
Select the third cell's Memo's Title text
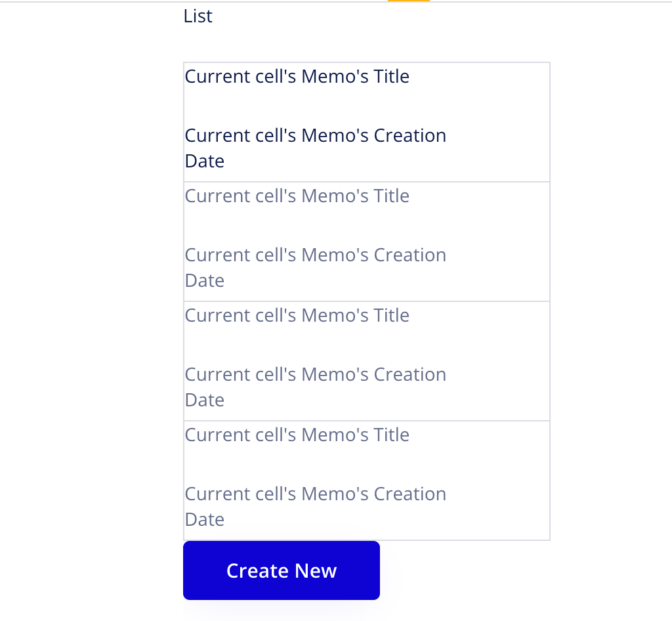pos(297,316)
